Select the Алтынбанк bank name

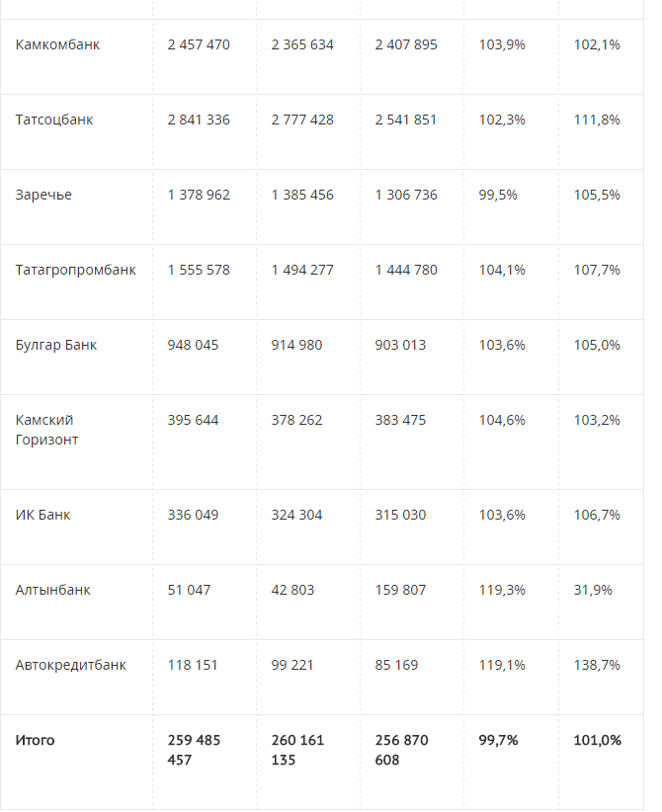coord(53,590)
